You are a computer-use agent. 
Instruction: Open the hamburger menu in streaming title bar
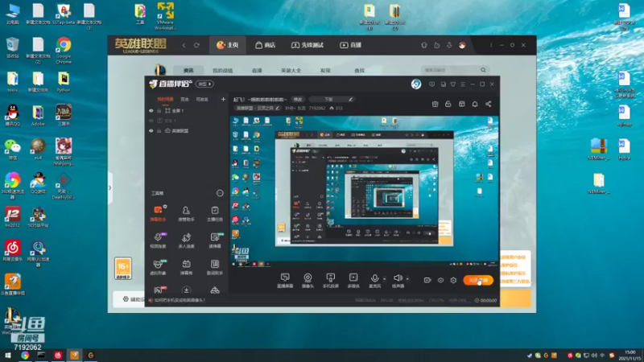click(463, 84)
